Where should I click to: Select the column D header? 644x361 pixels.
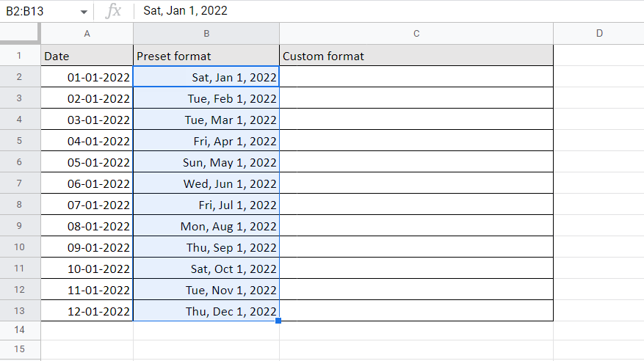pos(598,34)
